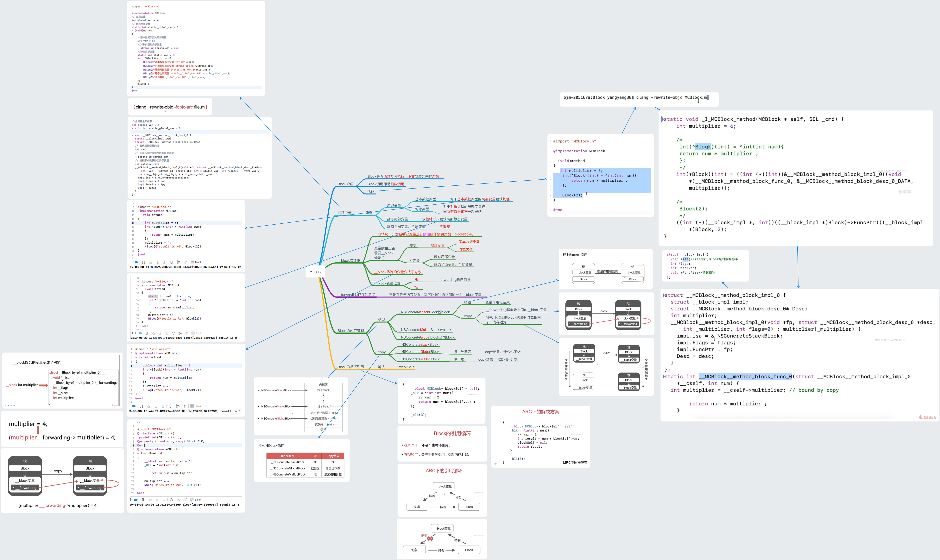Click the 'weakSelf' leaf node

pyautogui.click(x=406, y=367)
